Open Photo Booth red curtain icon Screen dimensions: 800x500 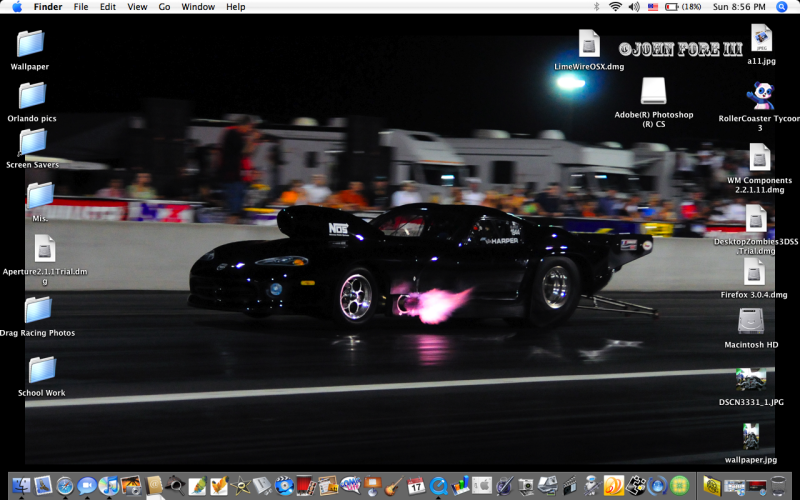[306, 486]
